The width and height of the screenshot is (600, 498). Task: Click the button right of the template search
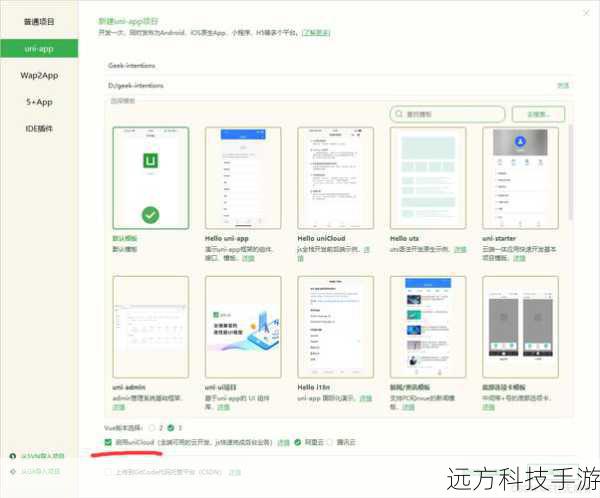(538, 114)
